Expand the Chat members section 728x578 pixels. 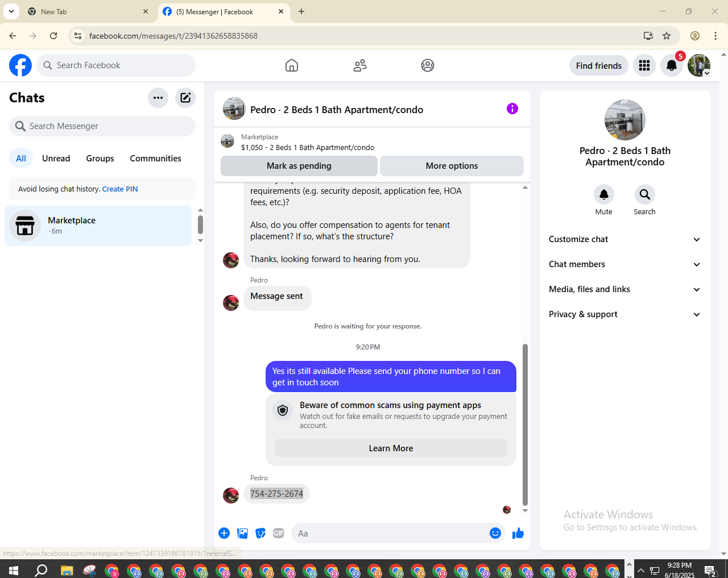click(625, 264)
